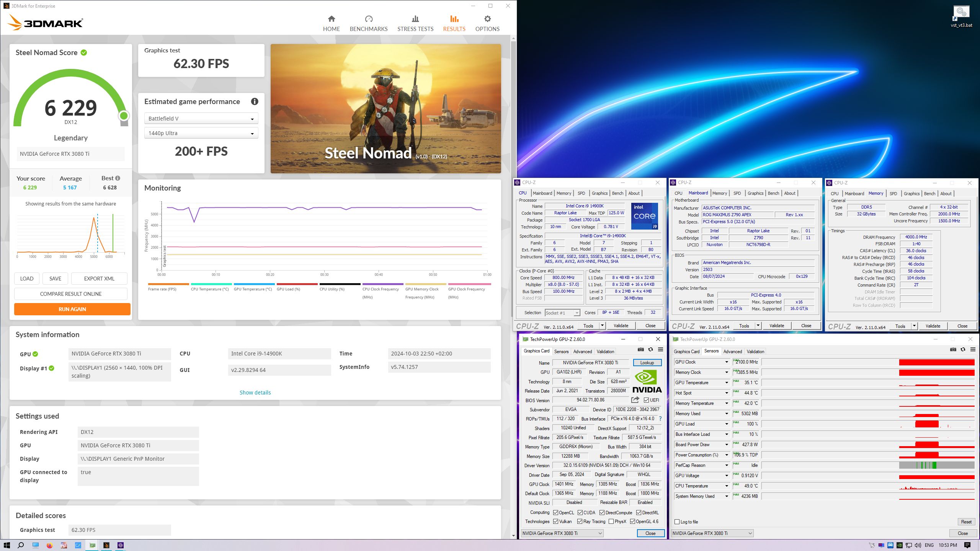Open Validation tab in GPU-Z Sensors window

pyautogui.click(x=755, y=352)
